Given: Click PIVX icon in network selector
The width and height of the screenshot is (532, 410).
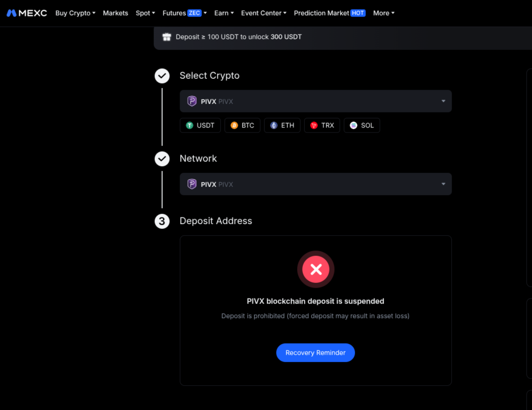Looking at the screenshot, I should coord(191,184).
